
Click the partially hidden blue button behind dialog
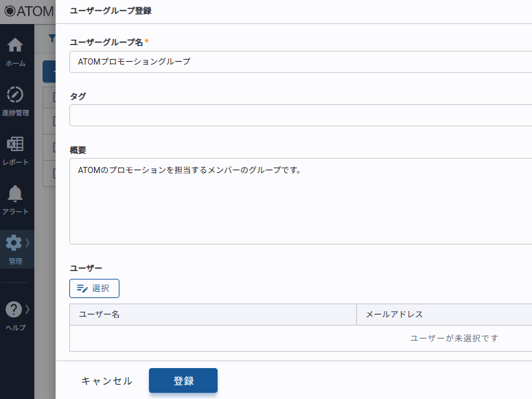click(x=49, y=71)
